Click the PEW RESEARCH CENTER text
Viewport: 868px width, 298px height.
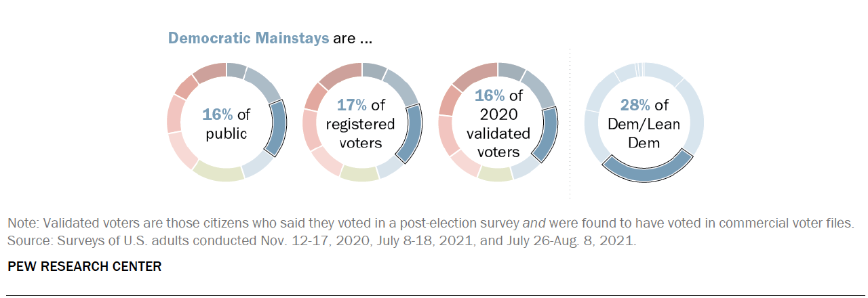click(x=84, y=267)
